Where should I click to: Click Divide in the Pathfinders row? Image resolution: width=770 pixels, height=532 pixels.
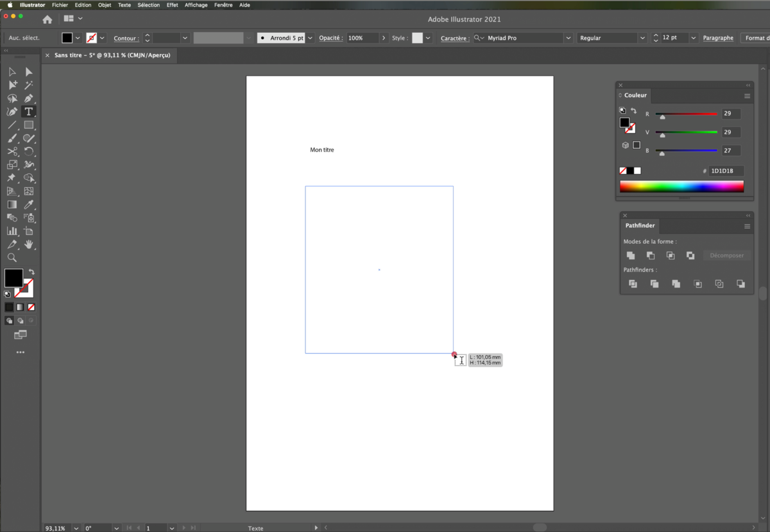pyautogui.click(x=633, y=284)
